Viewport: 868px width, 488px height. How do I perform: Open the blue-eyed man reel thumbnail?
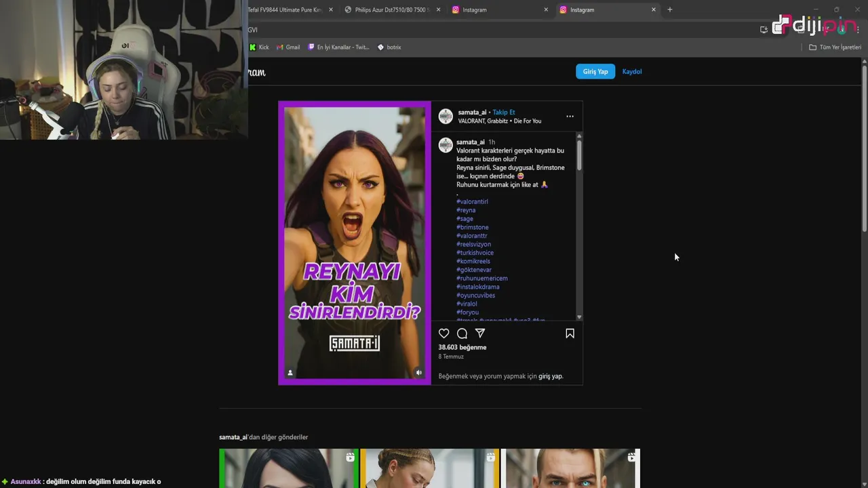click(x=570, y=468)
